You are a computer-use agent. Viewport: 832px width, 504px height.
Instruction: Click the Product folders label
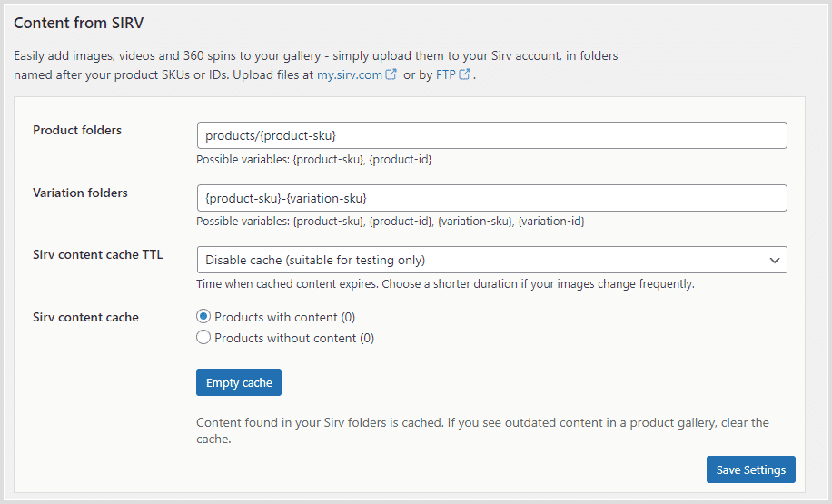(77, 130)
